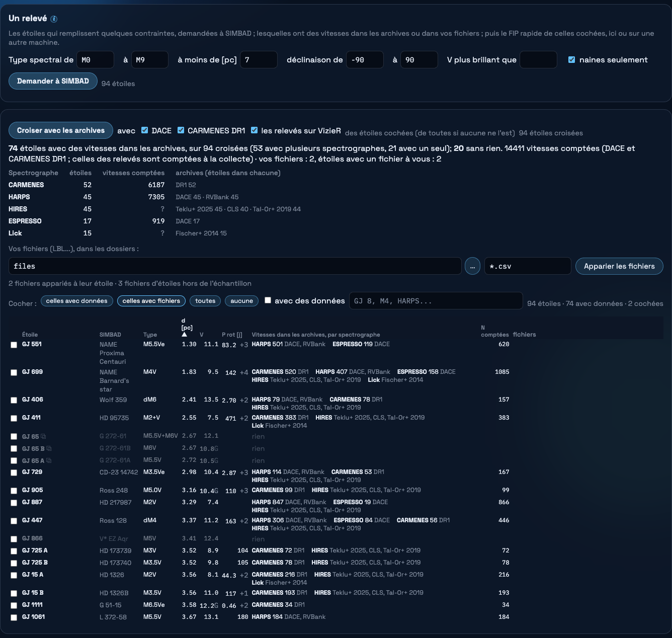Tick the GJ 1061 row checkbox
This screenshot has height=638, width=672.
point(14,617)
